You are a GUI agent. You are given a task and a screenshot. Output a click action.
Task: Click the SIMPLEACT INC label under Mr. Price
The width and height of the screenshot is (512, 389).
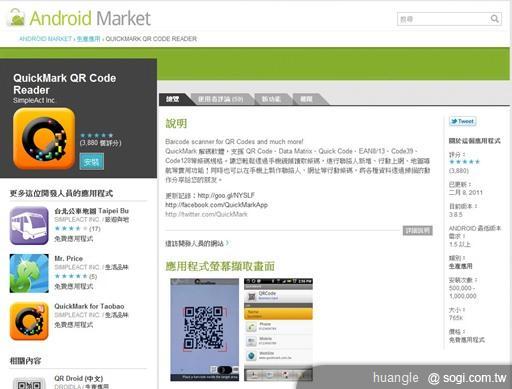(77, 267)
